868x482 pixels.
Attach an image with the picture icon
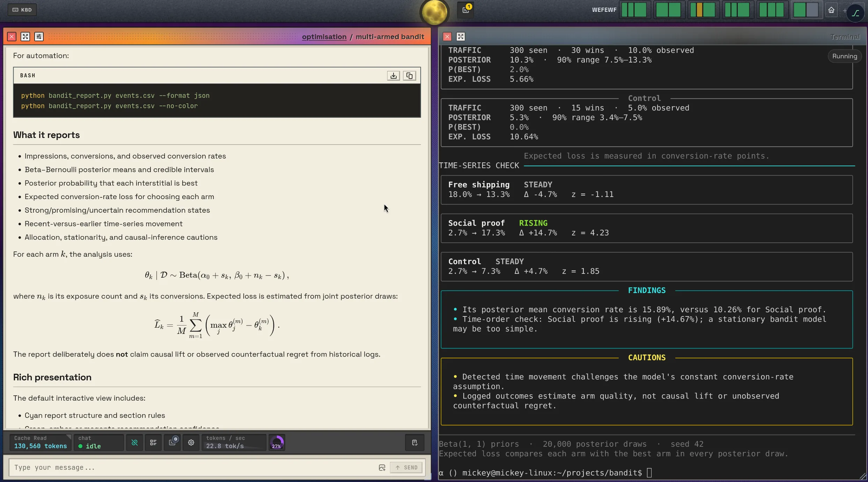click(x=382, y=468)
